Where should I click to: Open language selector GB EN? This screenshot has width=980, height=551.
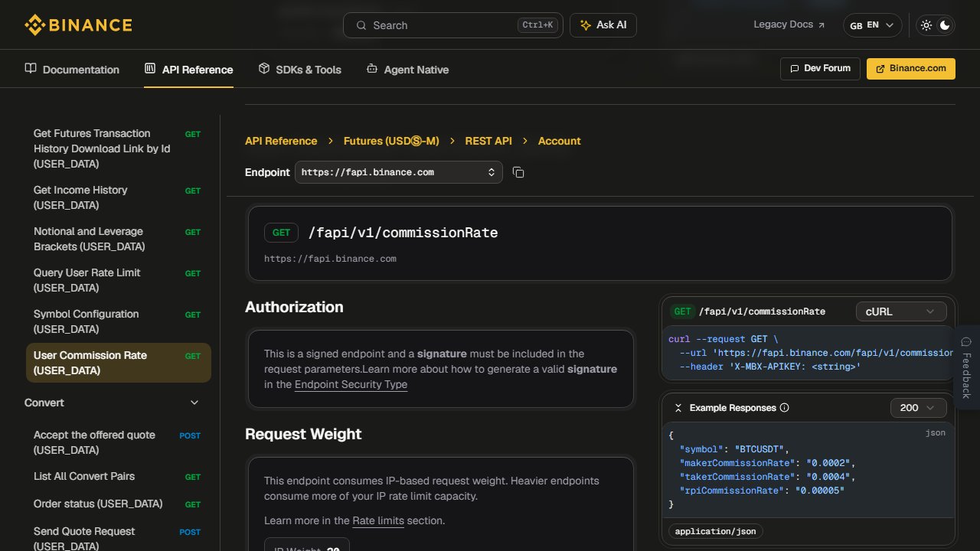(872, 25)
